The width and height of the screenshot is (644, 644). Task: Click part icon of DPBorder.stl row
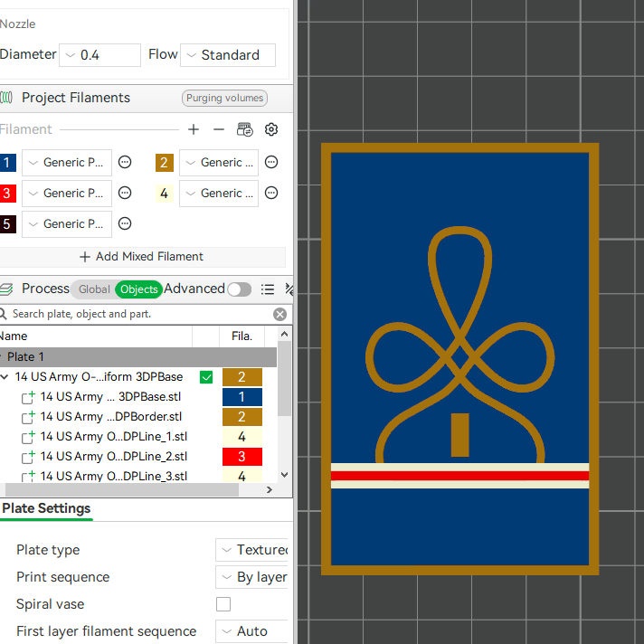tap(28, 417)
